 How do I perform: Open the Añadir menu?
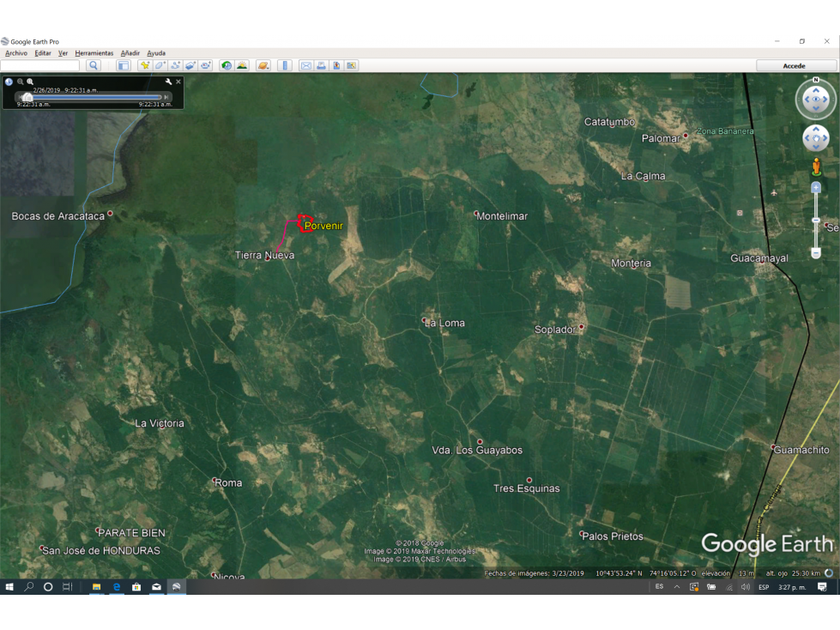130,53
